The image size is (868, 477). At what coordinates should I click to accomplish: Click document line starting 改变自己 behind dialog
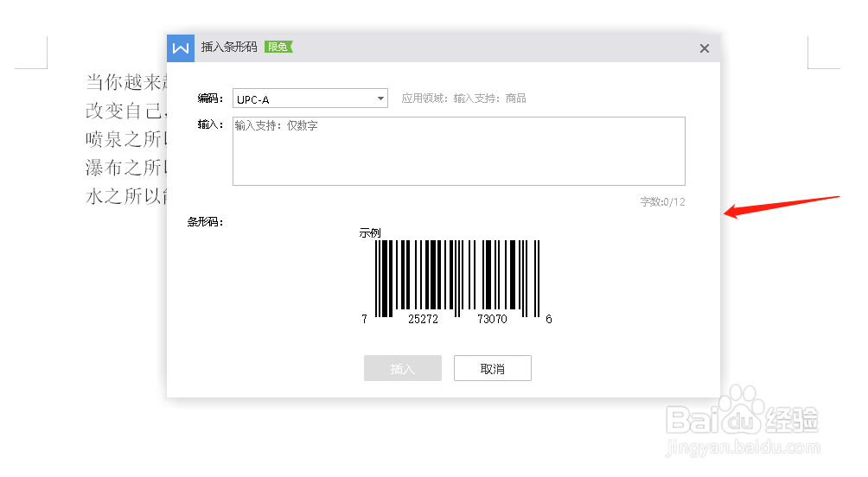[x=126, y=111]
